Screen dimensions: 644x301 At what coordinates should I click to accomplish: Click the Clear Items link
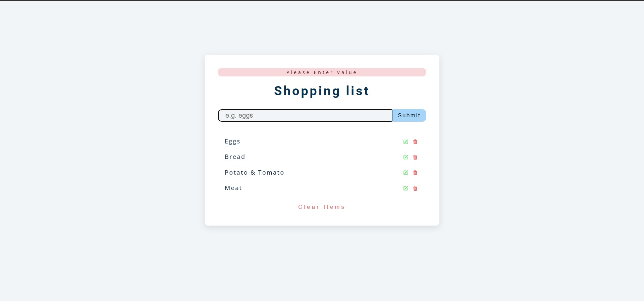coord(321,207)
